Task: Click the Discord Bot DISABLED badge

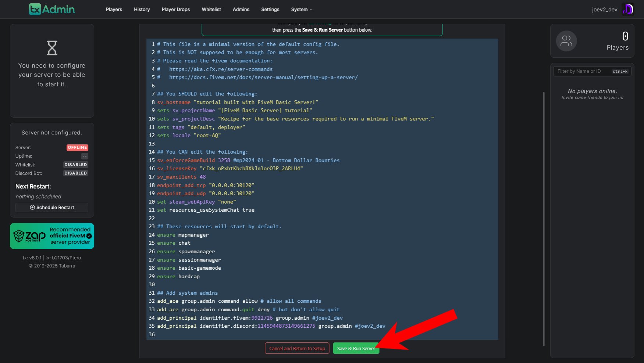Action: (x=76, y=173)
